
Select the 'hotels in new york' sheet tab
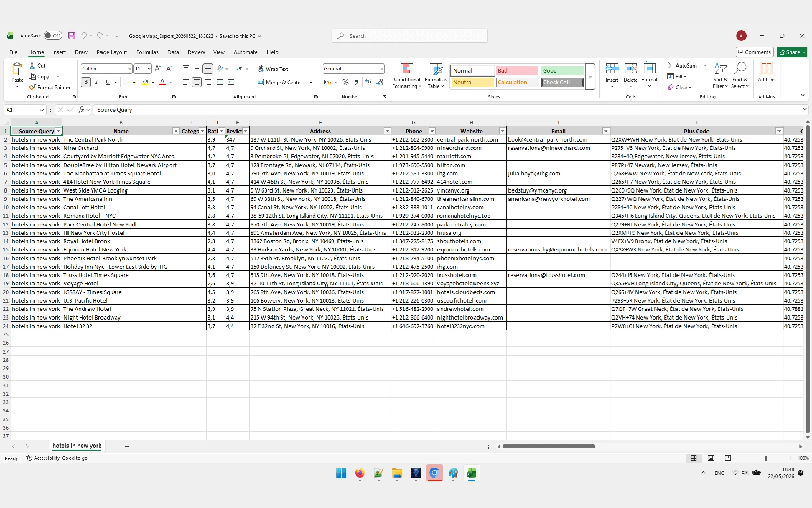click(77, 446)
